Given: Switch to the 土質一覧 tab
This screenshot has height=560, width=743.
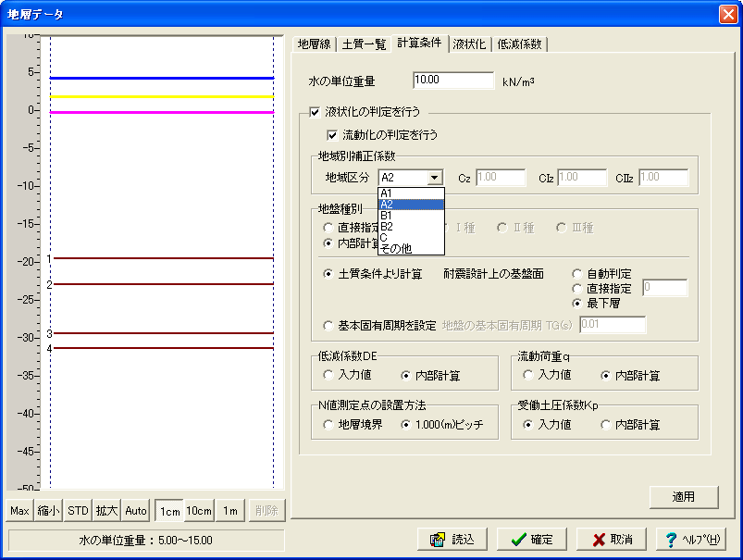Looking at the screenshot, I should click(x=364, y=44).
